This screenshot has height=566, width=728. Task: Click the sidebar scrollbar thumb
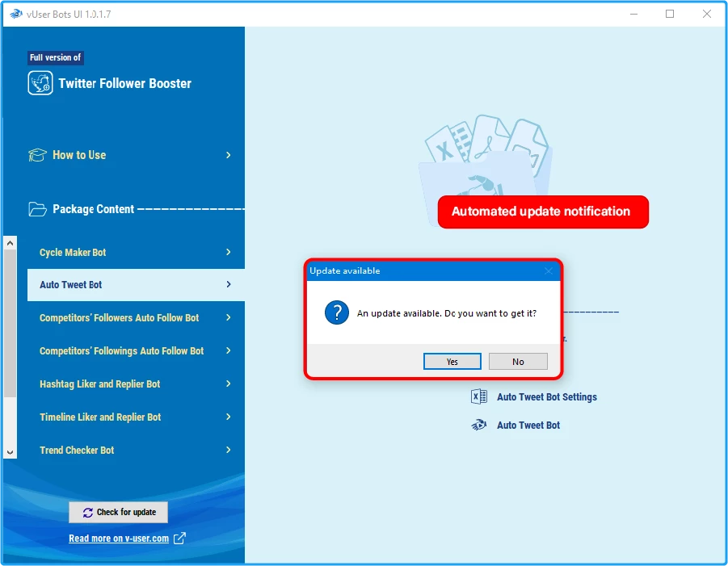pos(11,323)
